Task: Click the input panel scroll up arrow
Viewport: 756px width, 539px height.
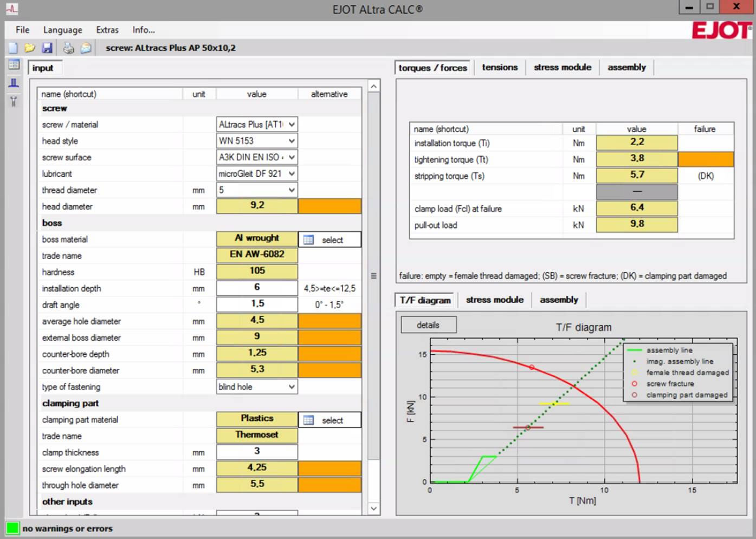Action: click(373, 86)
